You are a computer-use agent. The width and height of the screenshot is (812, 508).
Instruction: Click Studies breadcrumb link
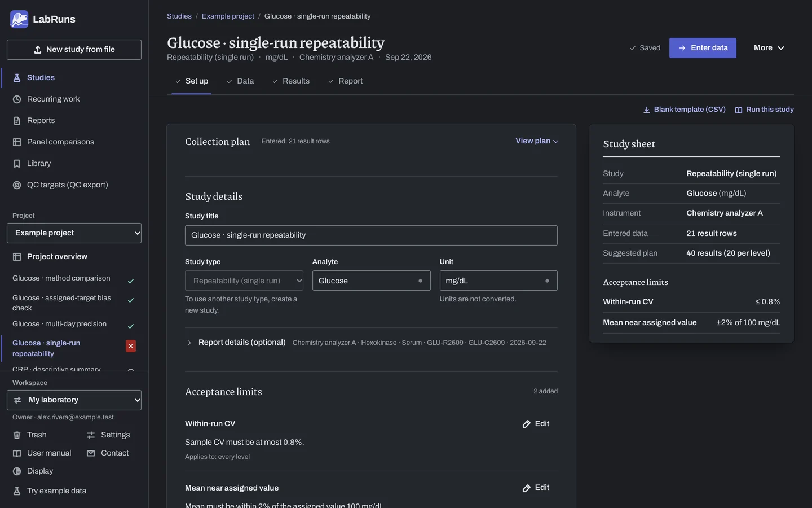[x=179, y=16]
